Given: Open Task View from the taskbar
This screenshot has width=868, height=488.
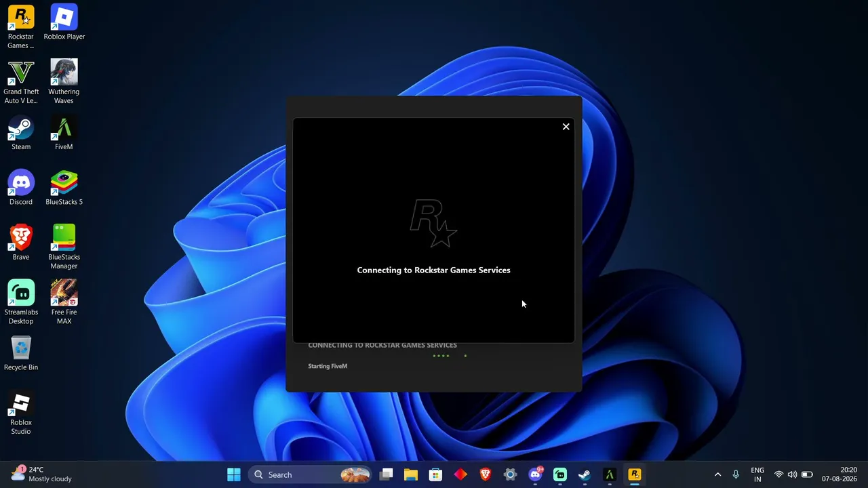Looking at the screenshot, I should (386, 474).
